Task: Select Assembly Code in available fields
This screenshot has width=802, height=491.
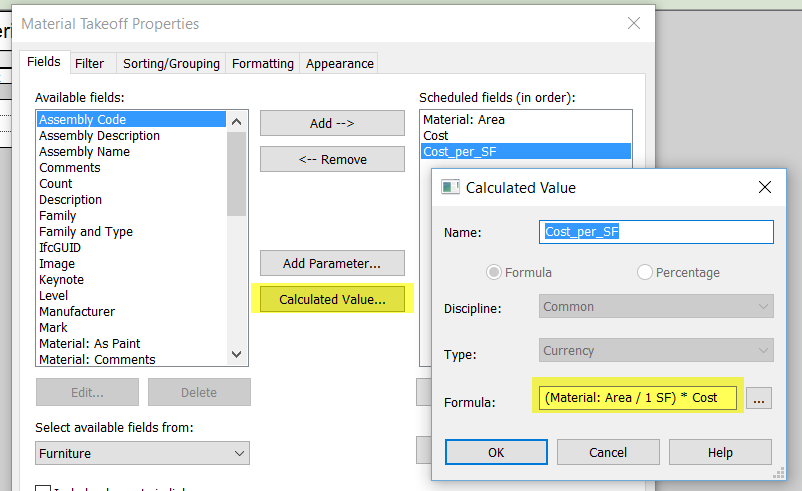Action: 132,119
